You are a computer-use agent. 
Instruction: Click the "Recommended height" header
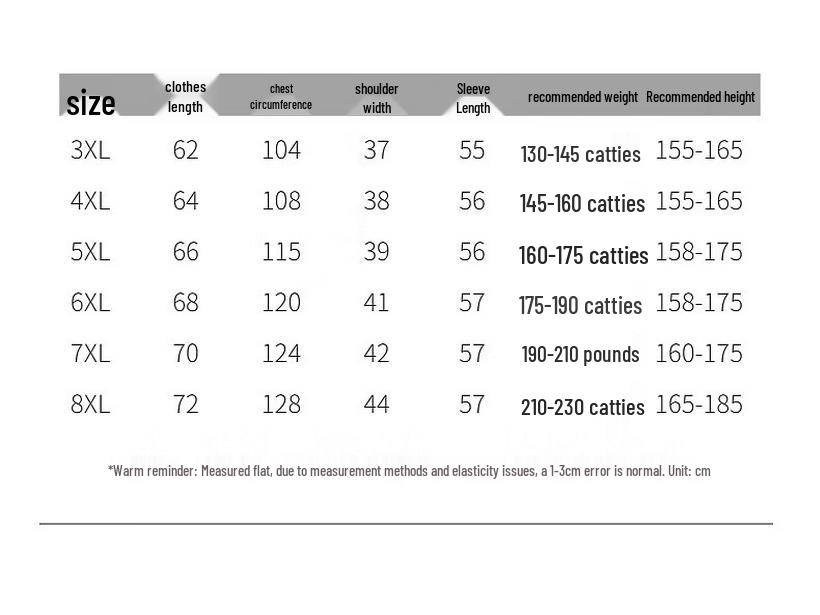[700, 97]
